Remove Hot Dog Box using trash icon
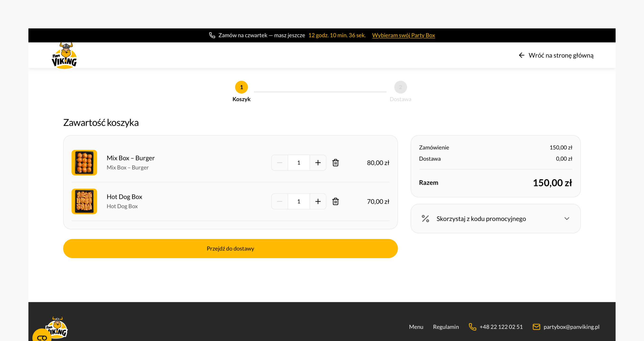Screen dimensions: 644x341 335,202
